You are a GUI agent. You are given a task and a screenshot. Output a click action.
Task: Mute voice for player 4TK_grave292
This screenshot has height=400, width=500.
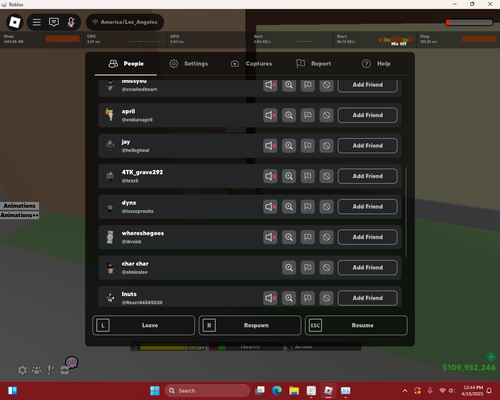270,176
